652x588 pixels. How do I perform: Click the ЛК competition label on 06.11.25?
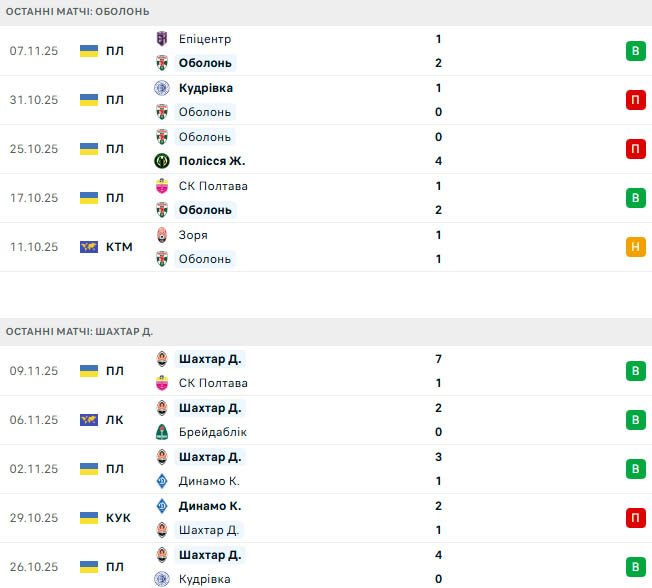[x=115, y=420]
